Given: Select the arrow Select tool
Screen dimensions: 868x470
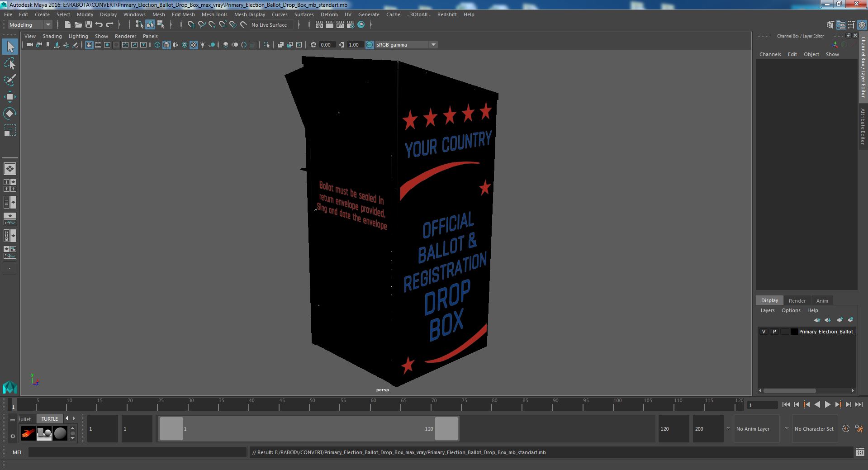Looking at the screenshot, I should click(10, 47).
